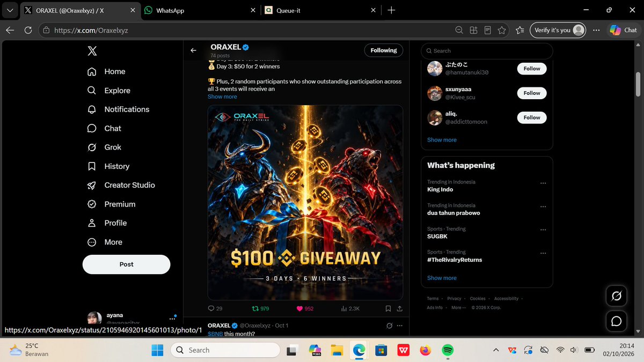Follow the user @hamutanuki30
Viewport: 644px width, 362px height.
click(532, 69)
